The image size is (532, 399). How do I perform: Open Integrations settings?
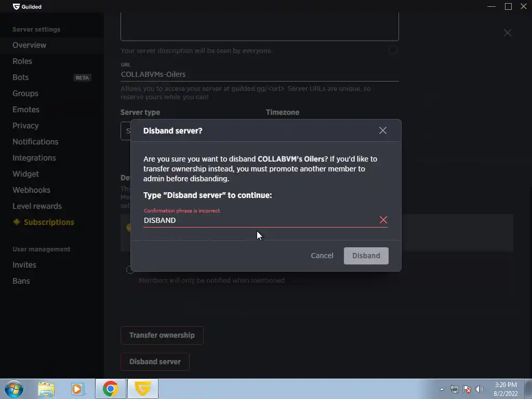pos(34,158)
